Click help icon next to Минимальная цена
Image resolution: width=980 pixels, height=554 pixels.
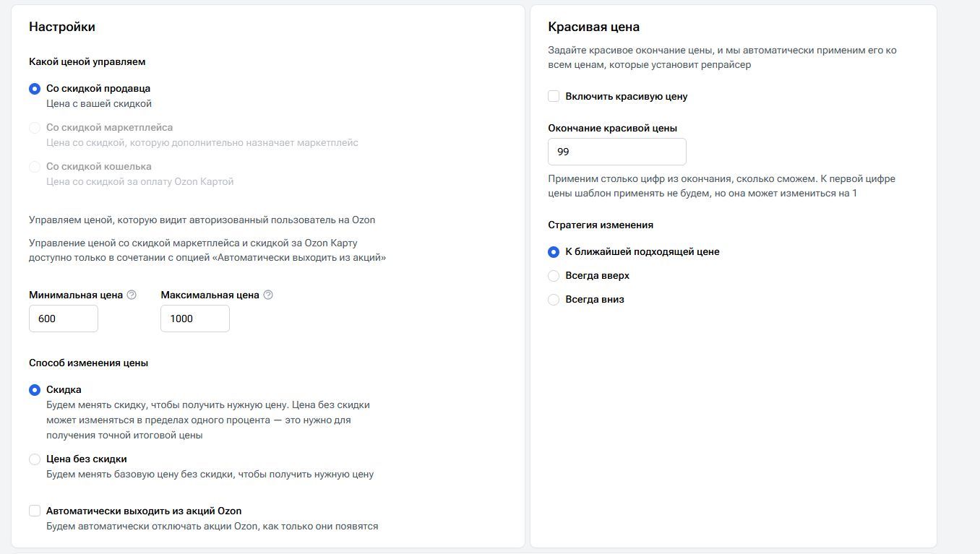click(x=132, y=295)
